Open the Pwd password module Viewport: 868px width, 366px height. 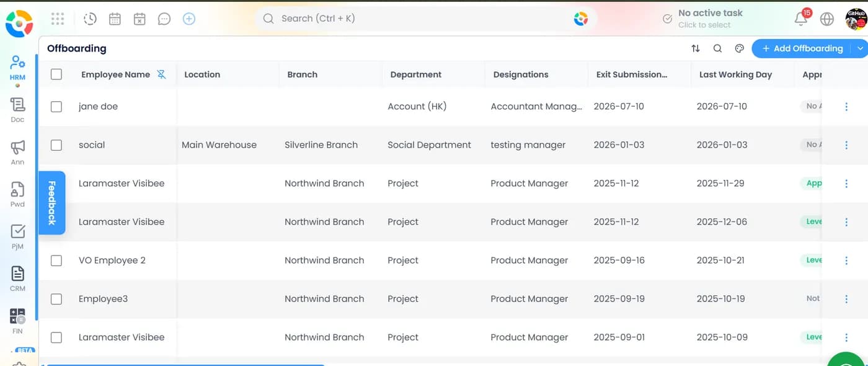point(17,194)
